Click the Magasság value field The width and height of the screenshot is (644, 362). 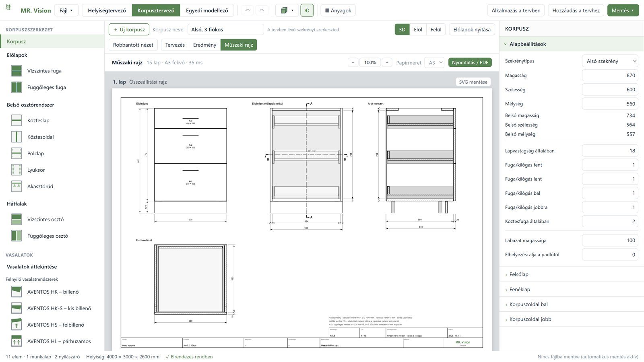610,75
